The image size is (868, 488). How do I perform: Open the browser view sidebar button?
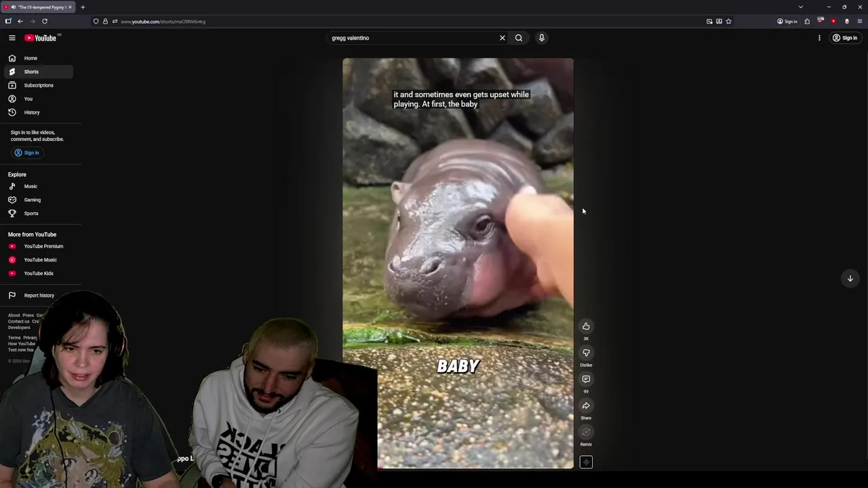pyautogui.click(x=8, y=22)
